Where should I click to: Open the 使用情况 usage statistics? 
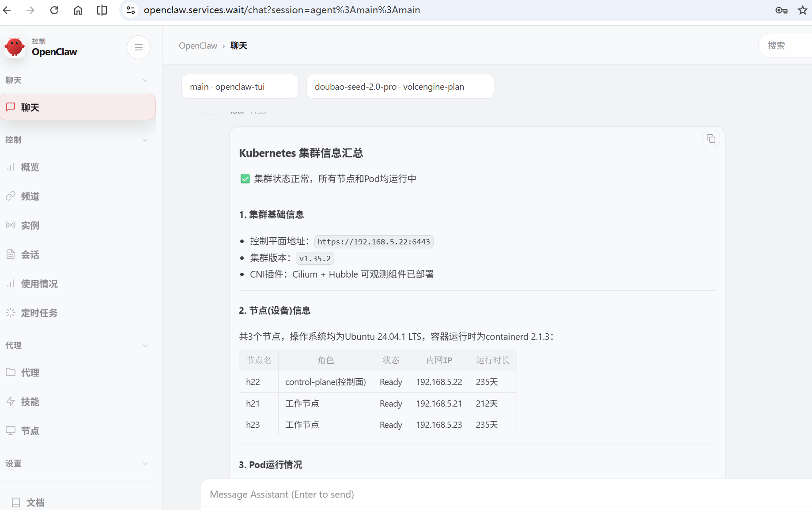(39, 284)
